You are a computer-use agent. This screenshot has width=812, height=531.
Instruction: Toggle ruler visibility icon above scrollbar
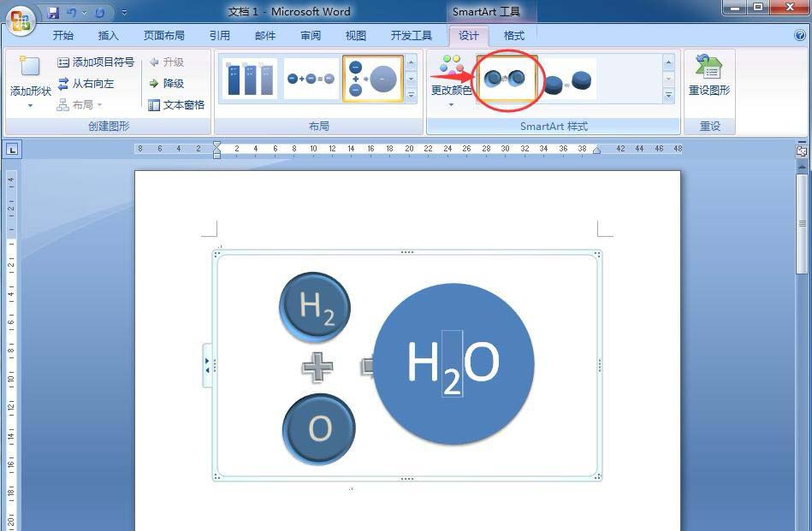[x=802, y=150]
